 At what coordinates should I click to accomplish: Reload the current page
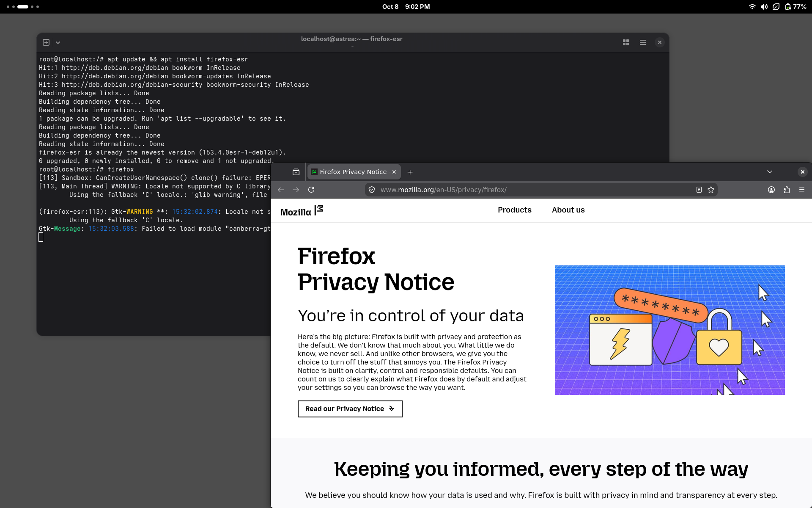coord(311,190)
